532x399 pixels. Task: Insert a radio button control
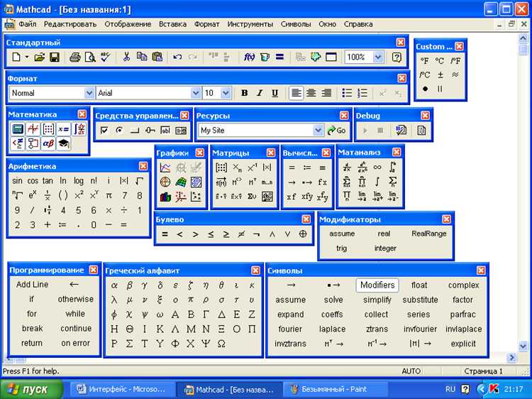[119, 131]
